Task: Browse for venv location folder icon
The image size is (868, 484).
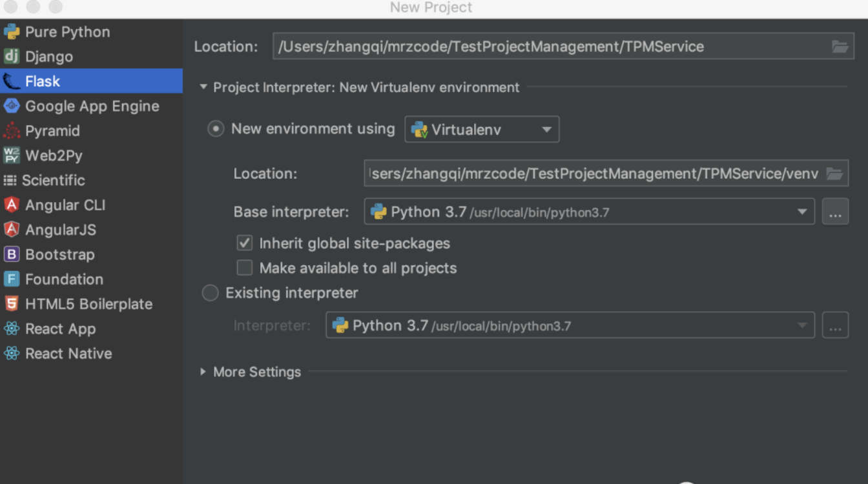Action: 834,174
